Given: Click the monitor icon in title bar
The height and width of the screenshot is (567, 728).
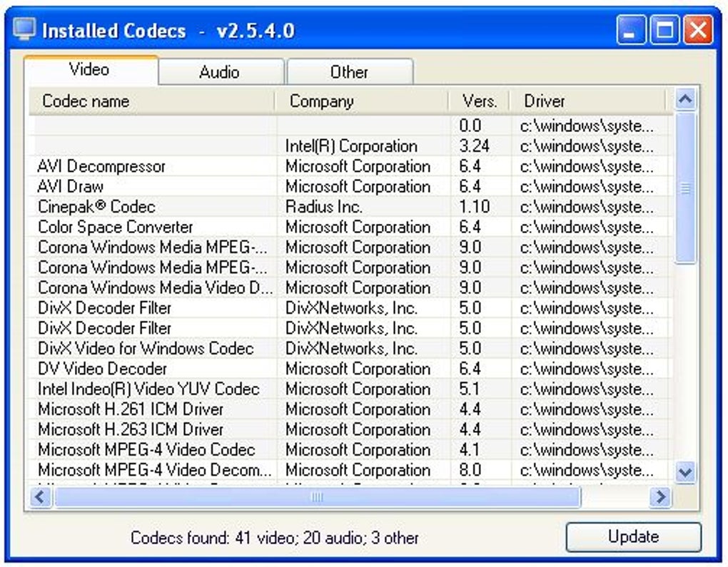Looking at the screenshot, I should point(24,30).
